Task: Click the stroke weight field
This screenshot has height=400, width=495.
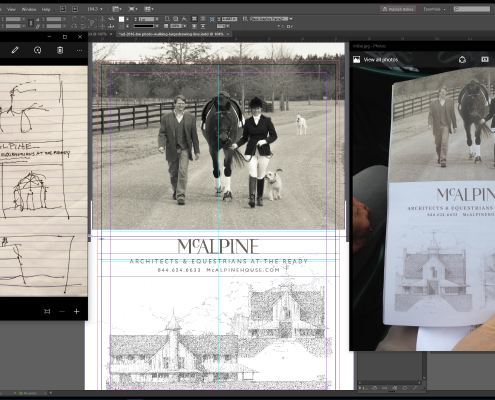Action: (x=146, y=19)
